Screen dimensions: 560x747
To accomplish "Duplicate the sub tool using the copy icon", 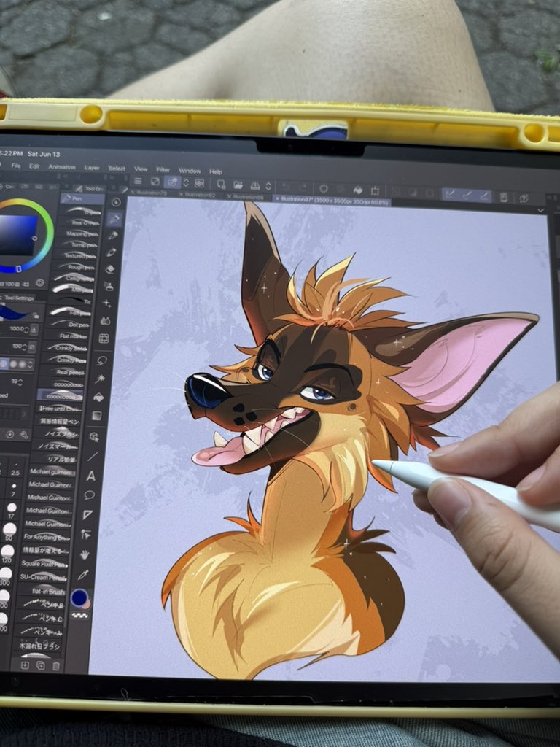I will pyautogui.click(x=41, y=665).
